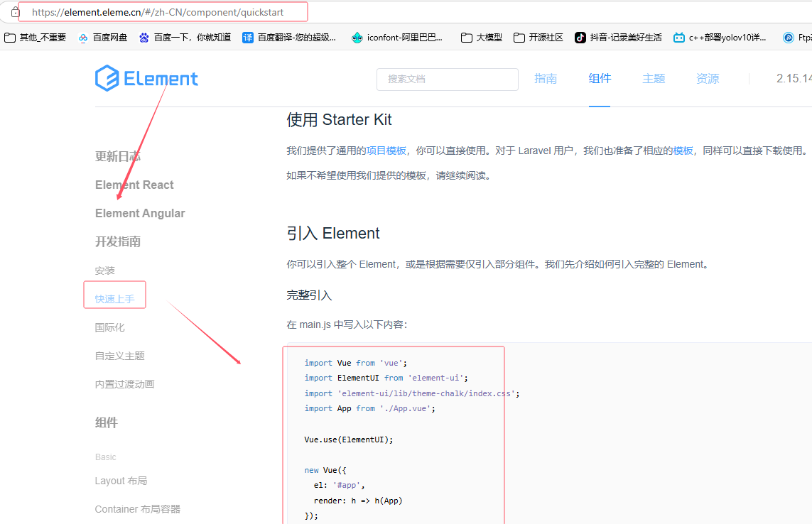812x524 pixels.
Task: Open the Laravel 模板 link
Action: click(x=682, y=151)
